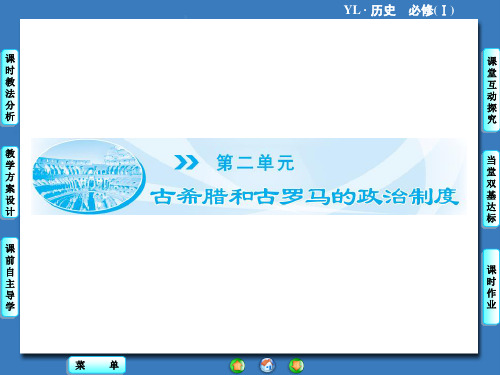The height and width of the screenshot is (375, 500).
Task: Select the Colosseum oval thumbnail image
Action: point(89,177)
